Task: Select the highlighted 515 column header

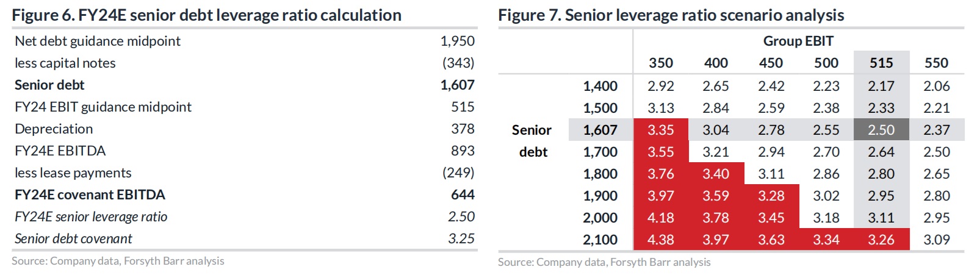Action: pyautogui.click(x=881, y=63)
